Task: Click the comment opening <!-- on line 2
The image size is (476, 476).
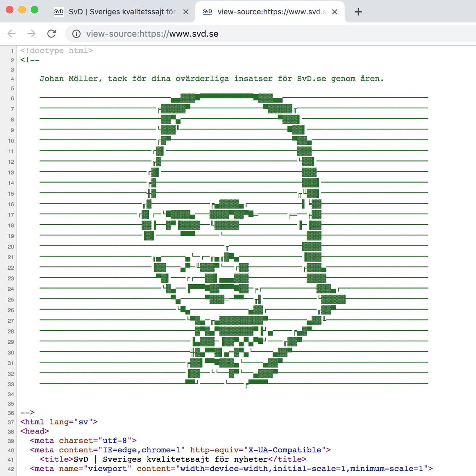Action: tap(30, 60)
